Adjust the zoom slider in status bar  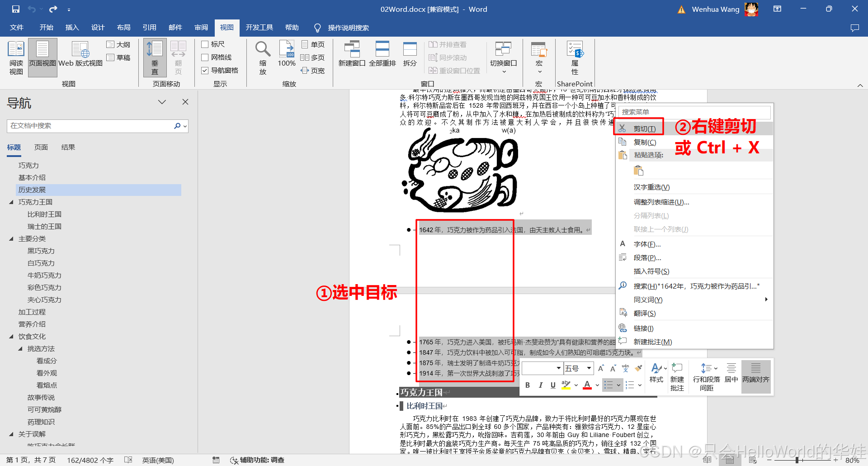[x=797, y=460]
